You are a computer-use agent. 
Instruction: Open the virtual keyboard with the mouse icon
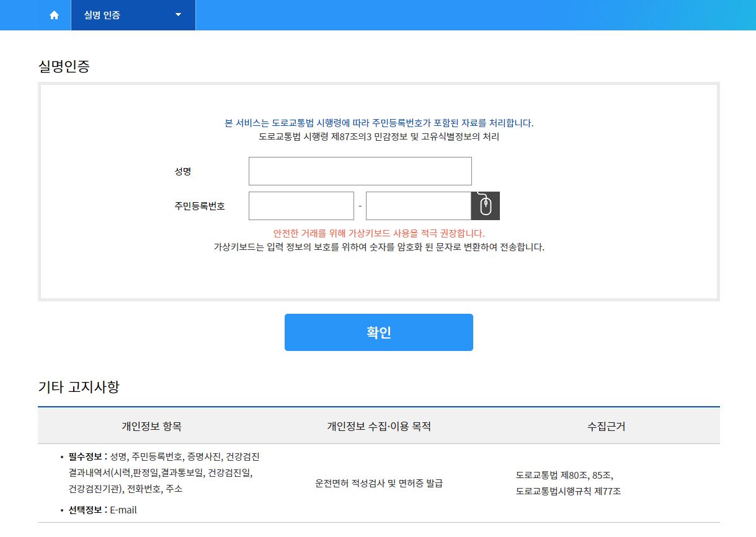pyautogui.click(x=486, y=205)
